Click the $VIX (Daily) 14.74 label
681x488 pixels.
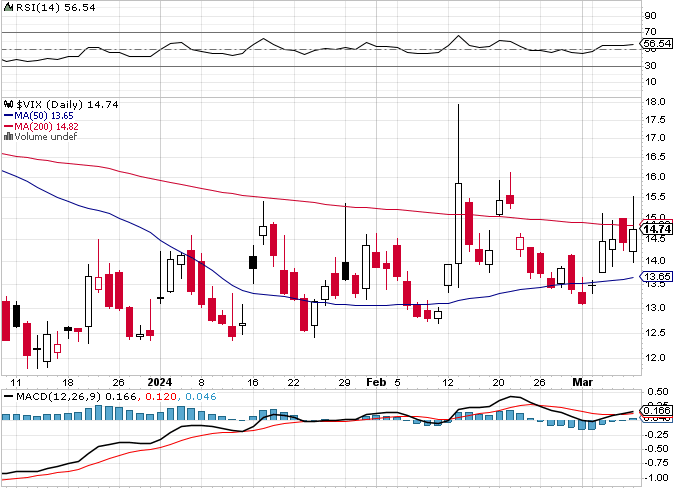pos(67,105)
